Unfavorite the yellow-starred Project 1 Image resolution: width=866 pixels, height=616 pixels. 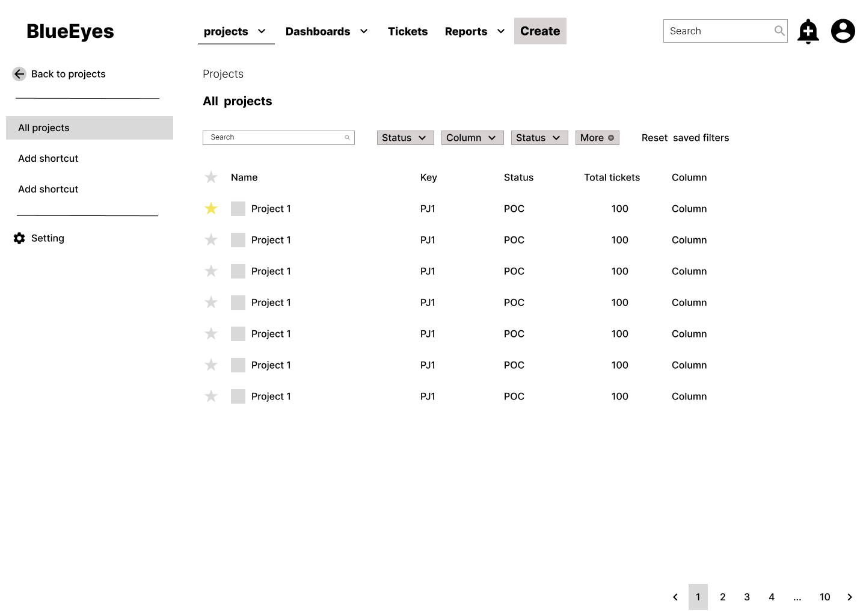pos(211,209)
